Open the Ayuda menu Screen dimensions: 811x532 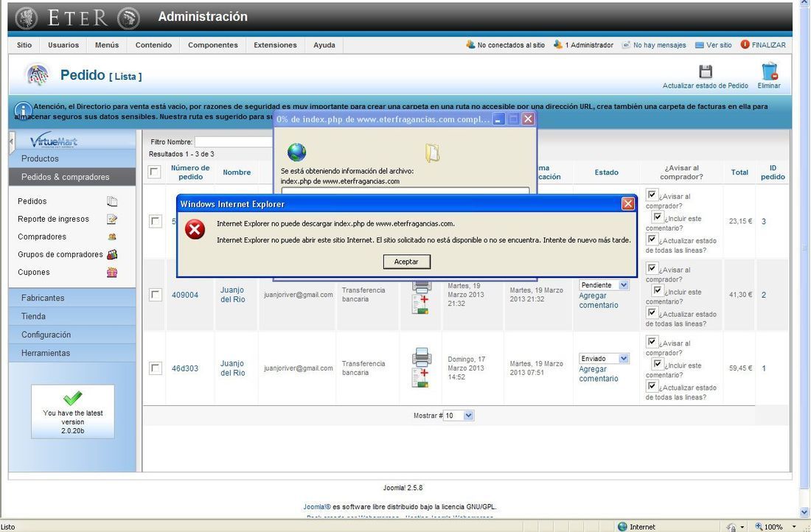pyautogui.click(x=324, y=45)
